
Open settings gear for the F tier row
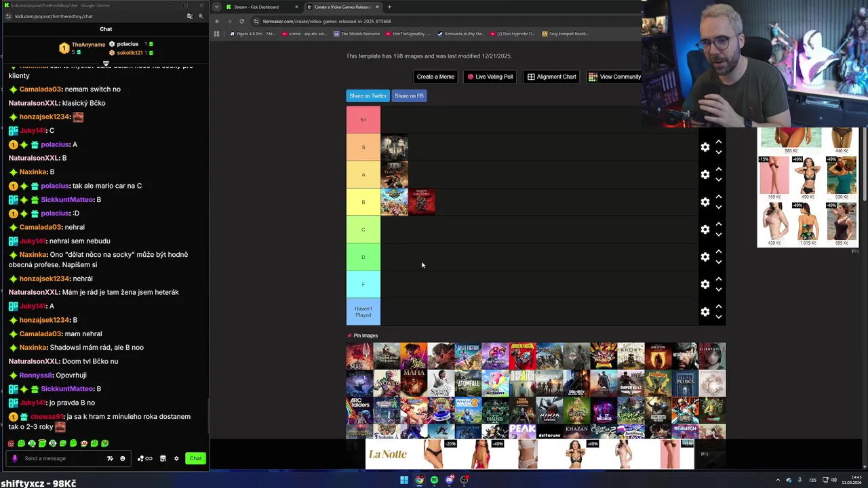click(705, 285)
